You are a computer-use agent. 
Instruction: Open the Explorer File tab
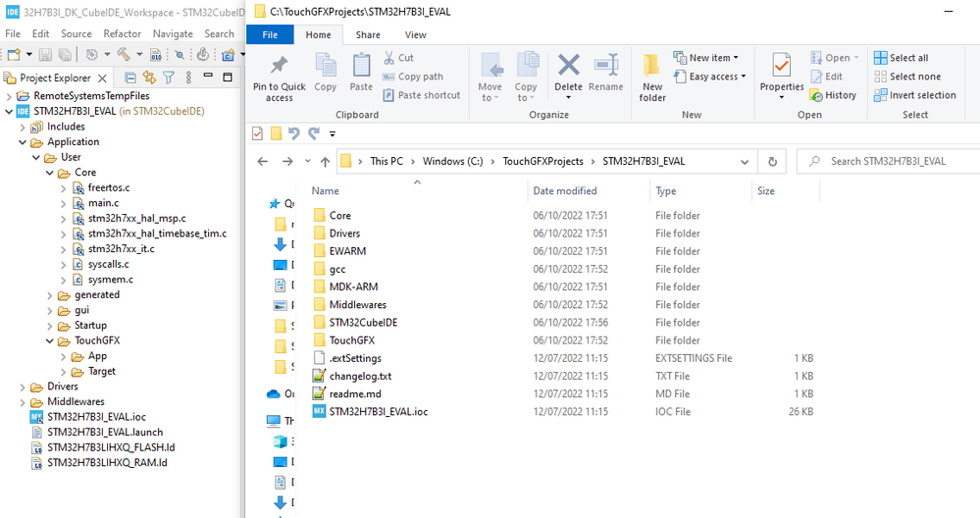pyautogui.click(x=270, y=35)
